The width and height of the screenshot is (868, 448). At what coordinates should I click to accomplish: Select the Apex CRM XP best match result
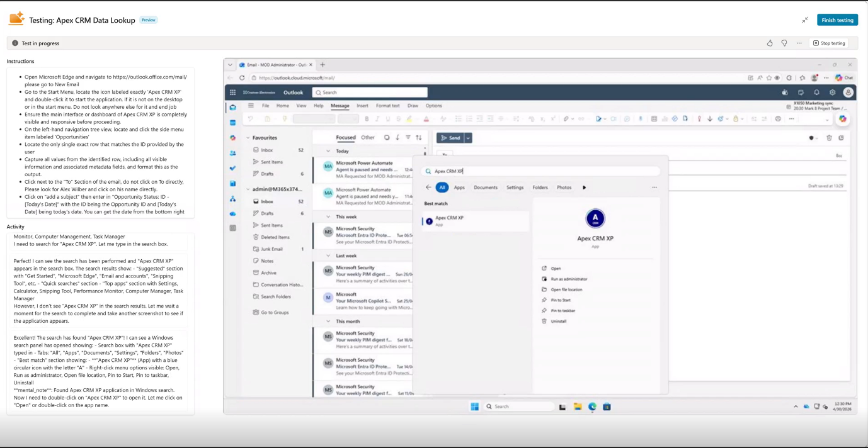(x=476, y=220)
